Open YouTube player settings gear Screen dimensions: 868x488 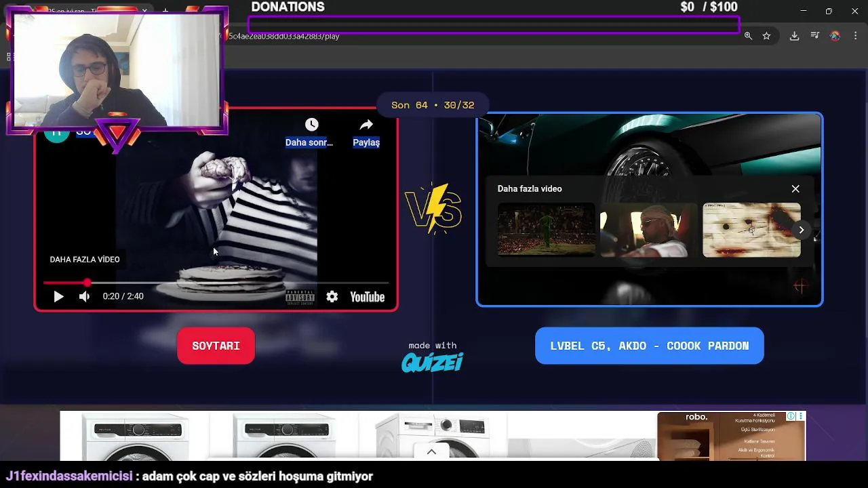pos(332,296)
